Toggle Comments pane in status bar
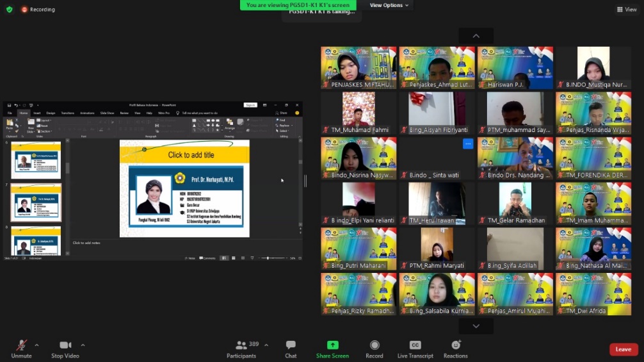Viewport: 644px width, 362px height. coord(207,258)
